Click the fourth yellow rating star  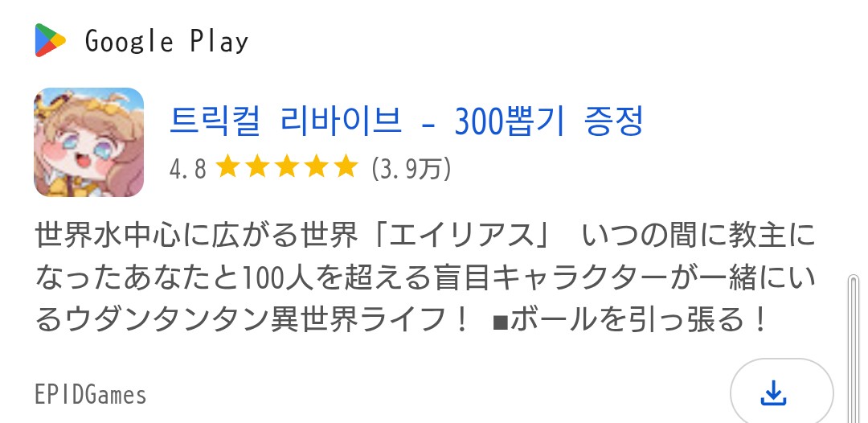point(316,167)
